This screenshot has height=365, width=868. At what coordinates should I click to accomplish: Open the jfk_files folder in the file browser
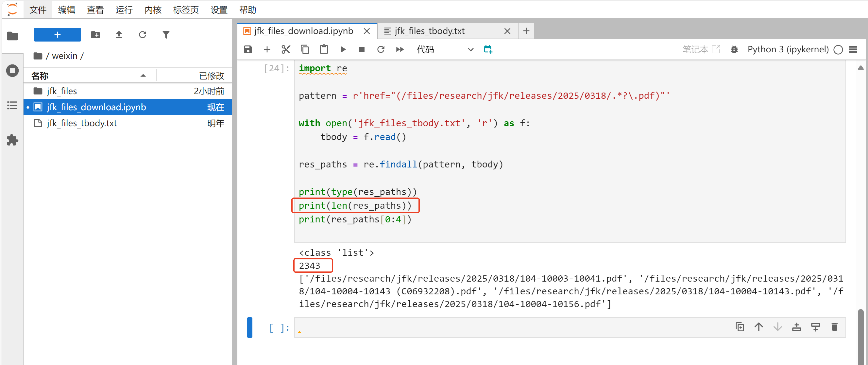click(62, 91)
